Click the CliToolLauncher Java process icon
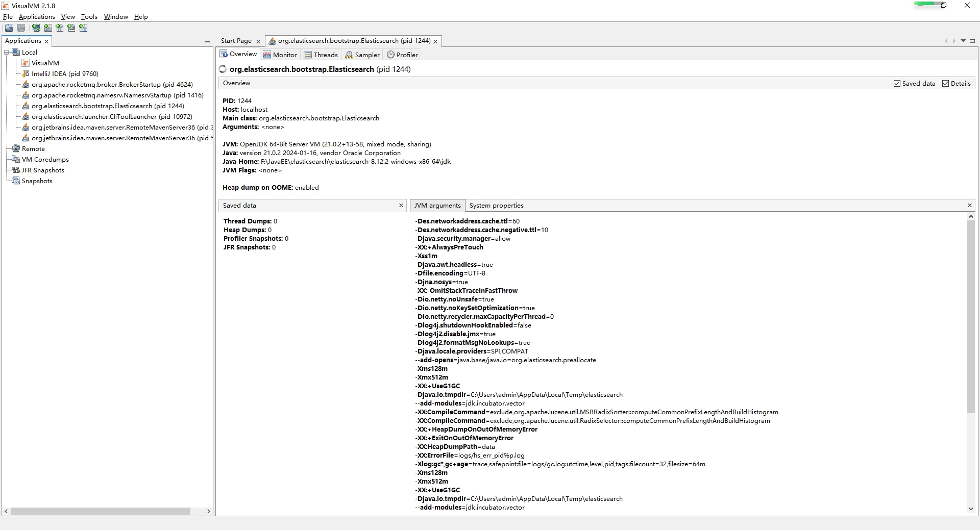Screen dimensions: 980x530 coord(26,116)
